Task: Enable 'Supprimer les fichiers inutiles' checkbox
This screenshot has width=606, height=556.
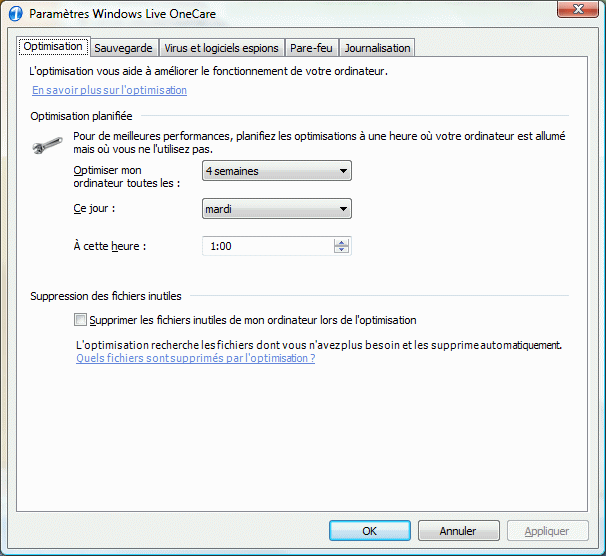Action: tap(80, 320)
